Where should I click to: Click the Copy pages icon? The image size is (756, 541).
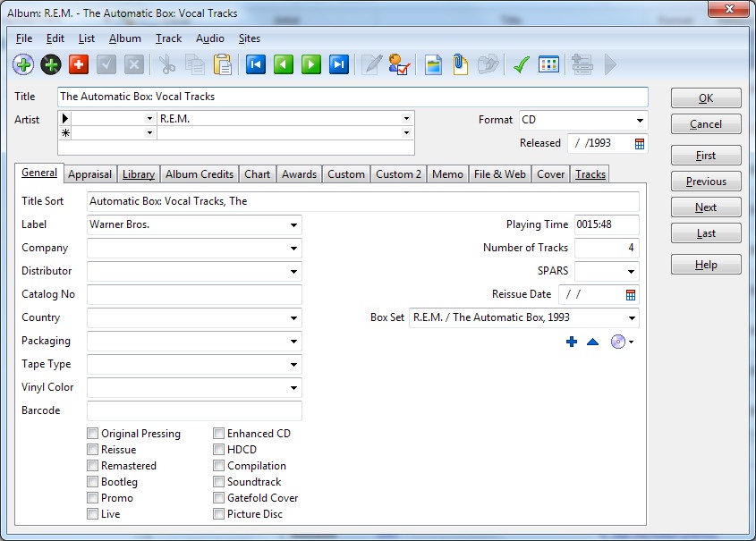click(x=195, y=64)
